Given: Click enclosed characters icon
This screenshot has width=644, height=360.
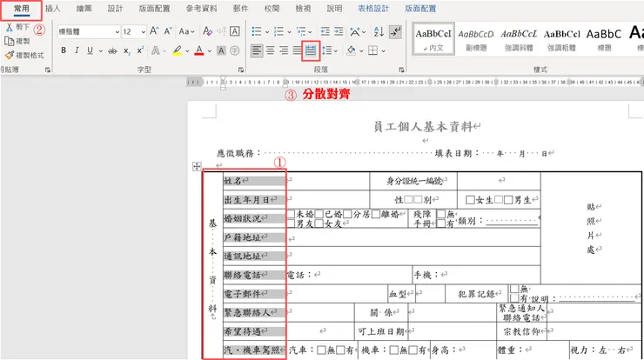Looking at the screenshot, I should pos(234,50).
